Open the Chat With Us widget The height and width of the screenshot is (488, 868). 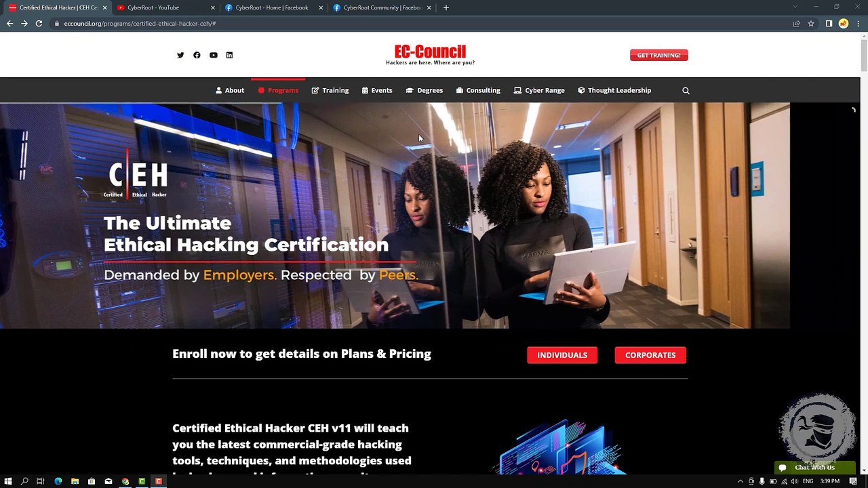815,468
